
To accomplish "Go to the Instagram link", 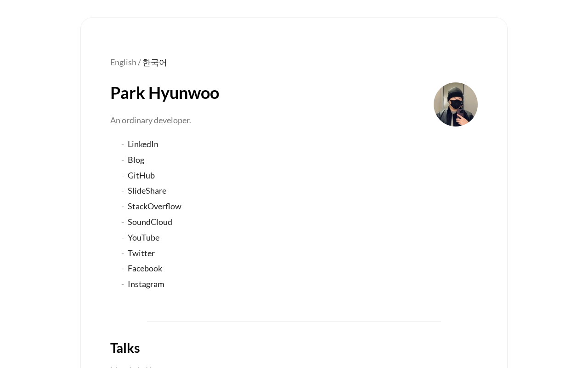I will 146,284.
